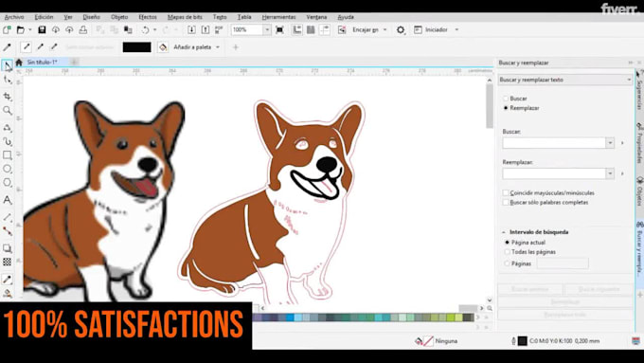Click the Buscar text input field

tap(554, 143)
